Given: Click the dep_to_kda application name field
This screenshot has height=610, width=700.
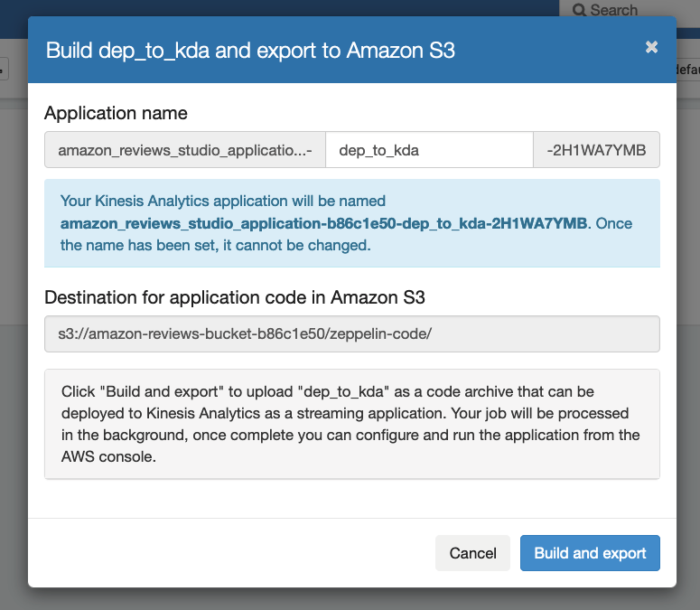Looking at the screenshot, I should [429, 151].
